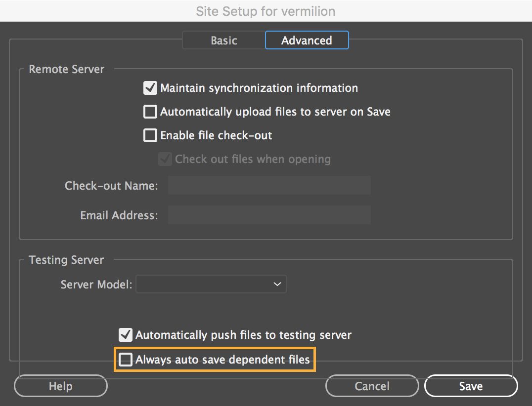Click the Remote Server section label

(66, 69)
